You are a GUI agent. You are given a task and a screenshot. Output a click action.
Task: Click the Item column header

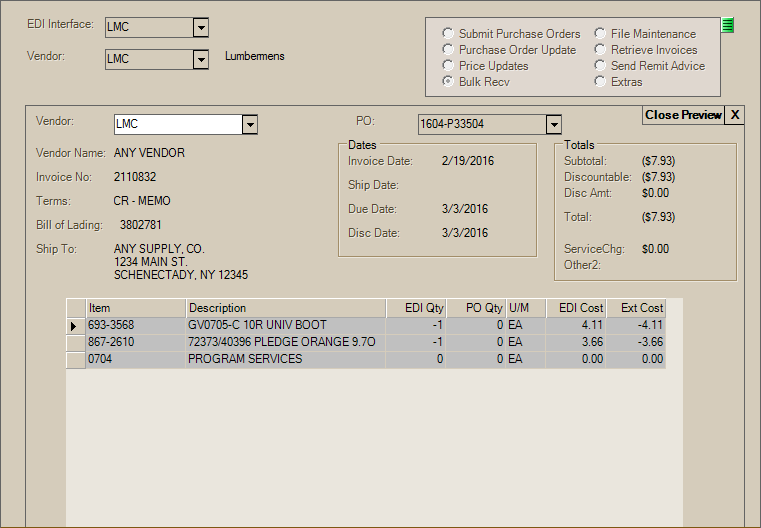click(x=135, y=308)
